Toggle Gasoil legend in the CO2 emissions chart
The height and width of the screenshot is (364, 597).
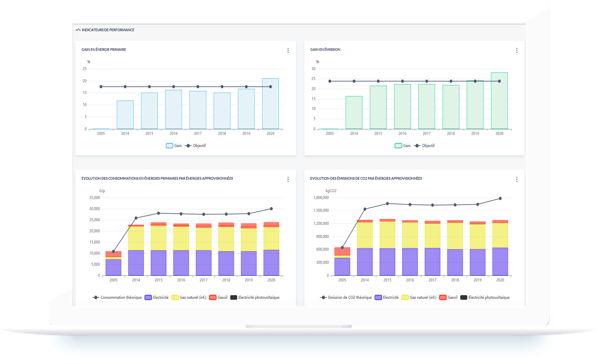pyautogui.click(x=448, y=297)
